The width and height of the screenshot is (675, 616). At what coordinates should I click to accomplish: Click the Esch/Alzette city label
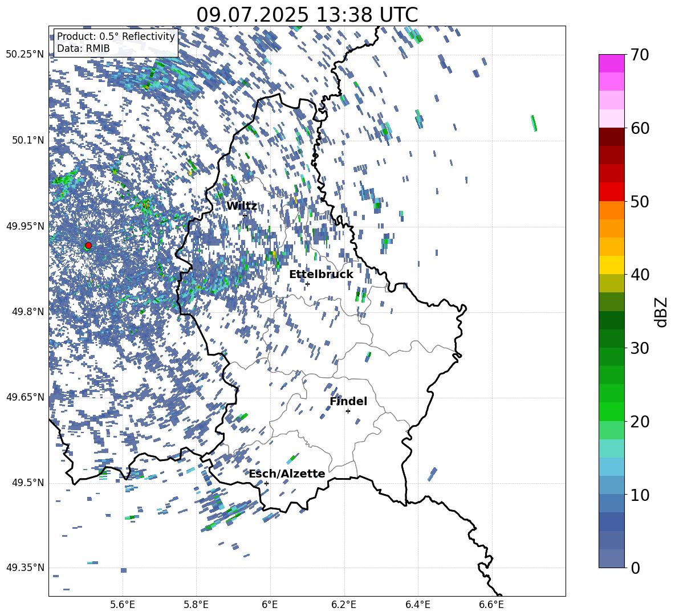point(287,474)
